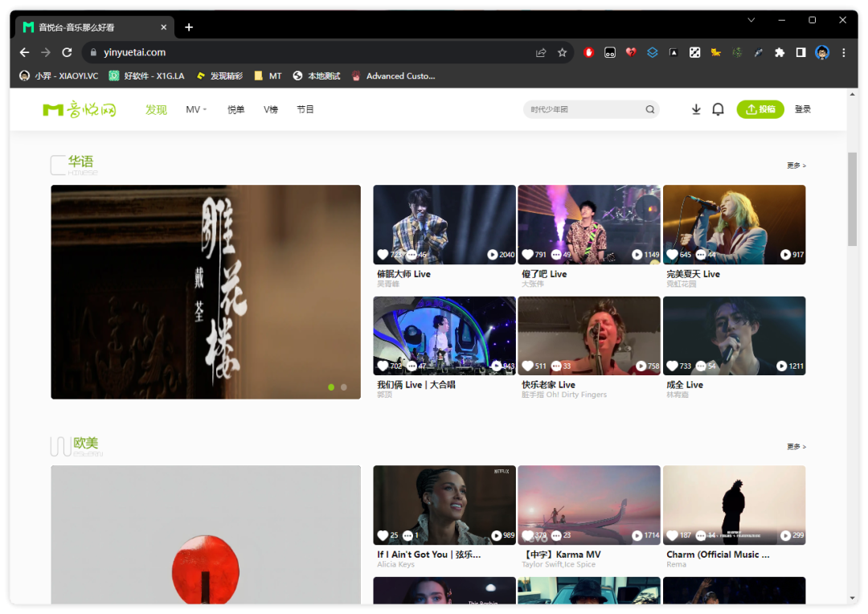Open the 我们俩 Live video thumbnail

pos(444,336)
